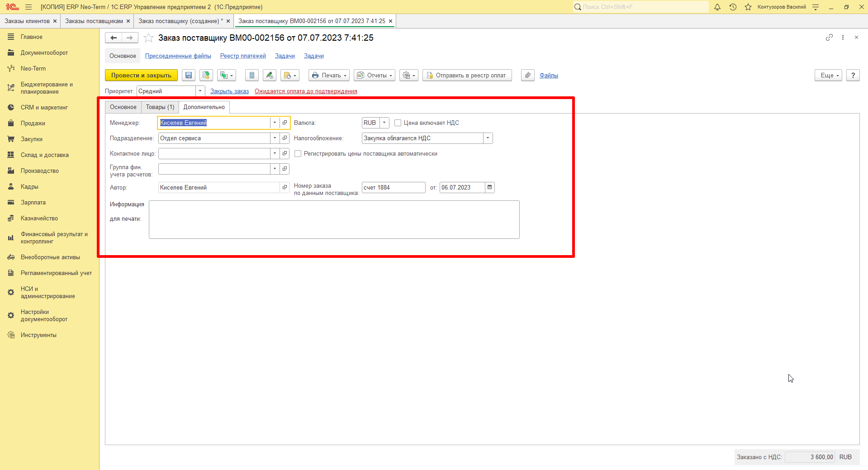The width and height of the screenshot is (868, 470).
Task: Click the document movements list icon
Action: [x=252, y=76]
